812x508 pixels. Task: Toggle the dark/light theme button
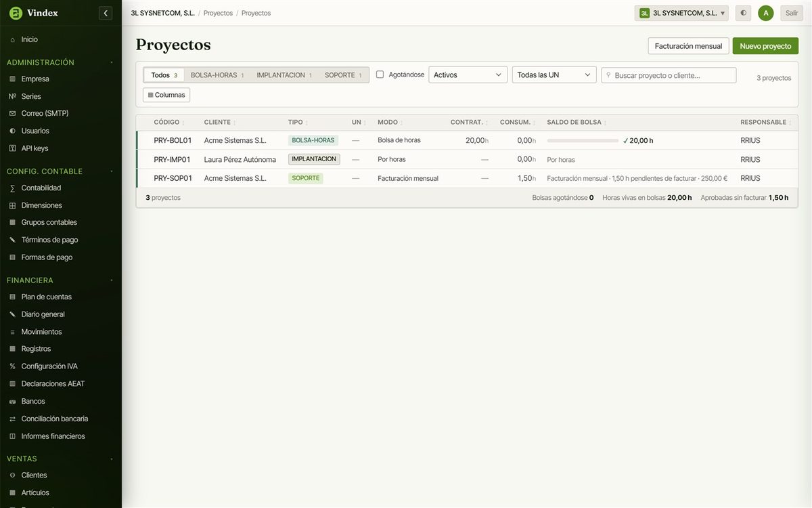pos(744,13)
